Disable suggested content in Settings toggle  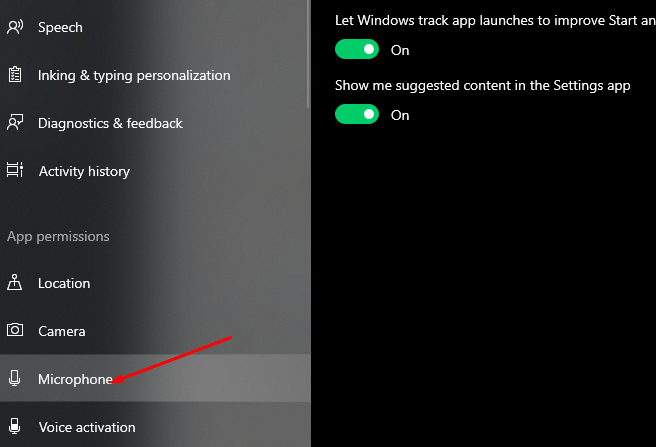357,115
